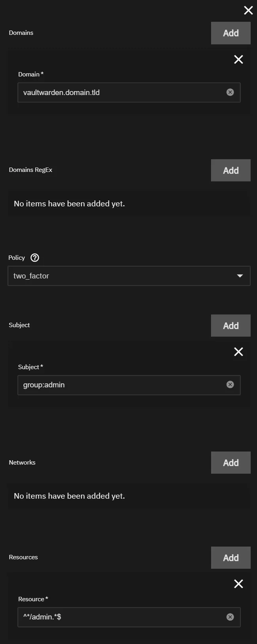Add a new Domains entry

pyautogui.click(x=230, y=33)
